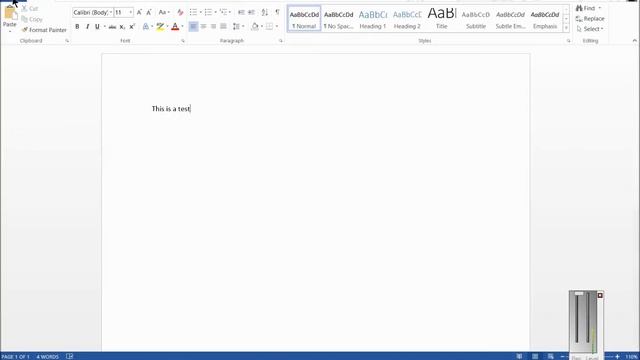Viewport: 640px width, 360px height.
Task: Open the Select dropdown in Editing
Action: (590, 29)
